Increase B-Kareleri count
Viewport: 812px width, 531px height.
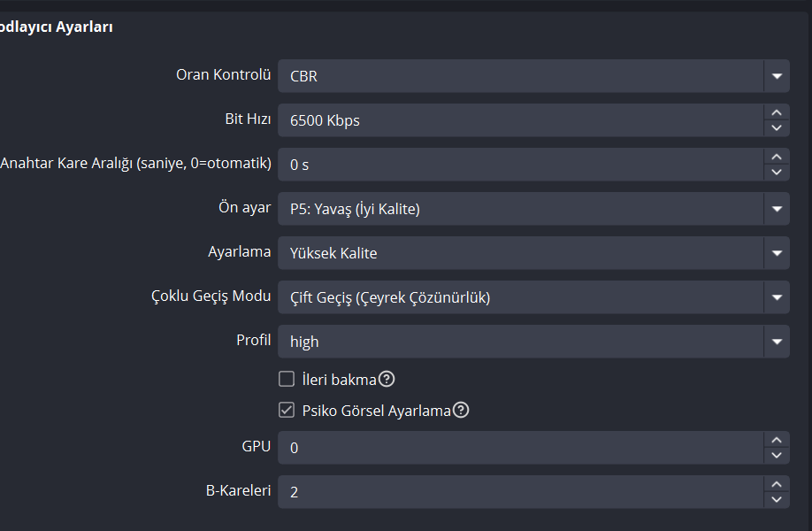(x=777, y=484)
